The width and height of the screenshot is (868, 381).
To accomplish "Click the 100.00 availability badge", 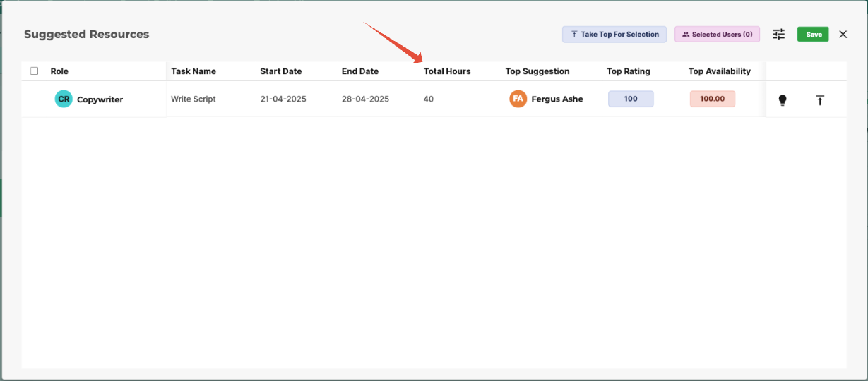I will [713, 99].
